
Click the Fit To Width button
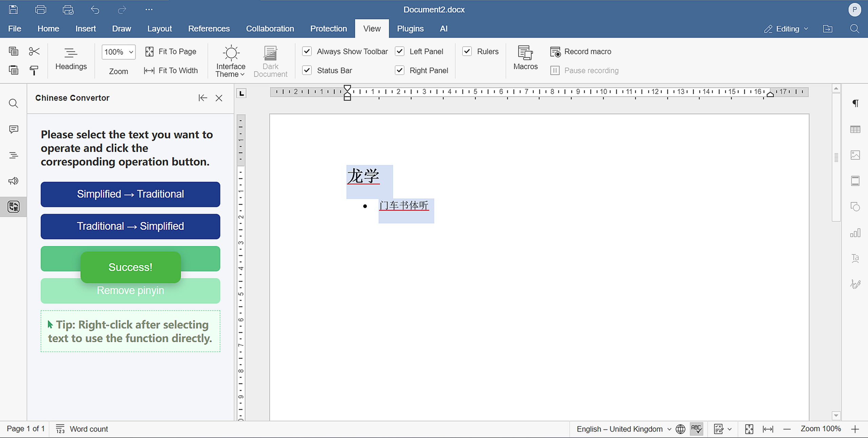tap(171, 71)
